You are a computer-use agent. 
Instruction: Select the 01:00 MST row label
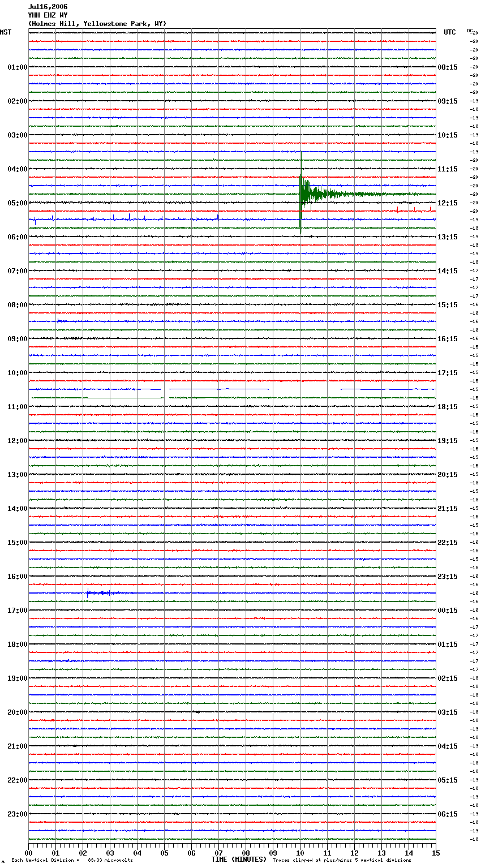pyautogui.click(x=18, y=67)
